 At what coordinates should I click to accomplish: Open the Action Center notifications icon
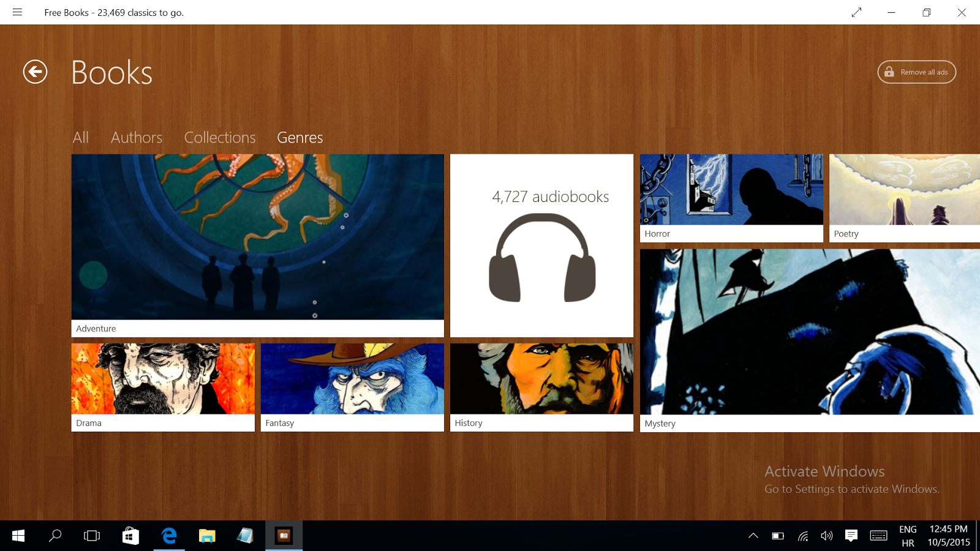(851, 536)
